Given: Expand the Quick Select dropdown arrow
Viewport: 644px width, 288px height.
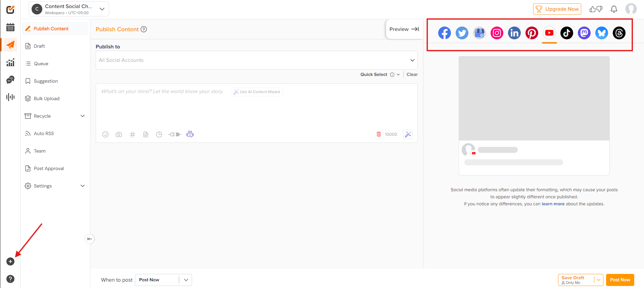Looking at the screenshot, I should (x=398, y=75).
